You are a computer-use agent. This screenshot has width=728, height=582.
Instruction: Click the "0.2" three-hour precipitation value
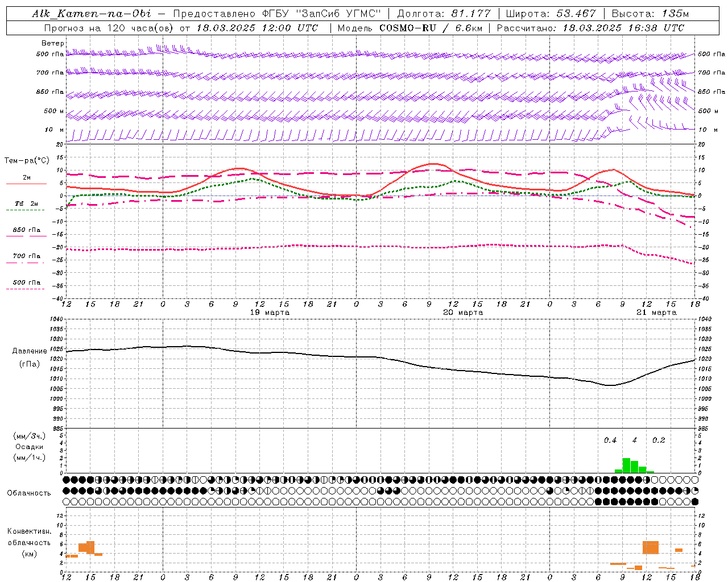(659, 440)
